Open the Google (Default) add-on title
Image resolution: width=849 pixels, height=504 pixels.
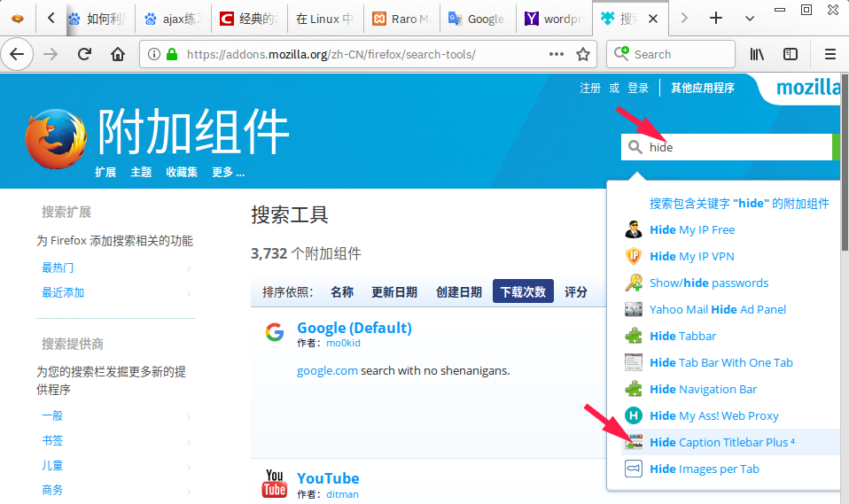[354, 328]
